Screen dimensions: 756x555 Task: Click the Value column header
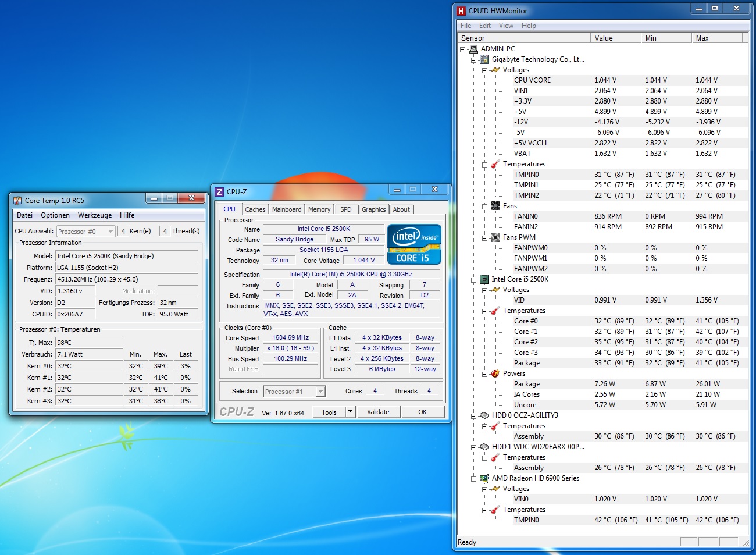point(615,38)
